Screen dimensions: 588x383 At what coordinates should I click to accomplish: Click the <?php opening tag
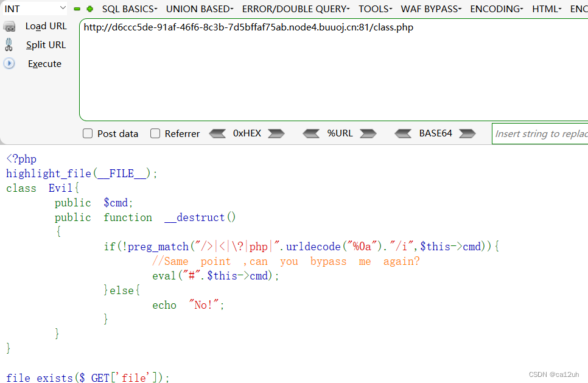pos(21,159)
